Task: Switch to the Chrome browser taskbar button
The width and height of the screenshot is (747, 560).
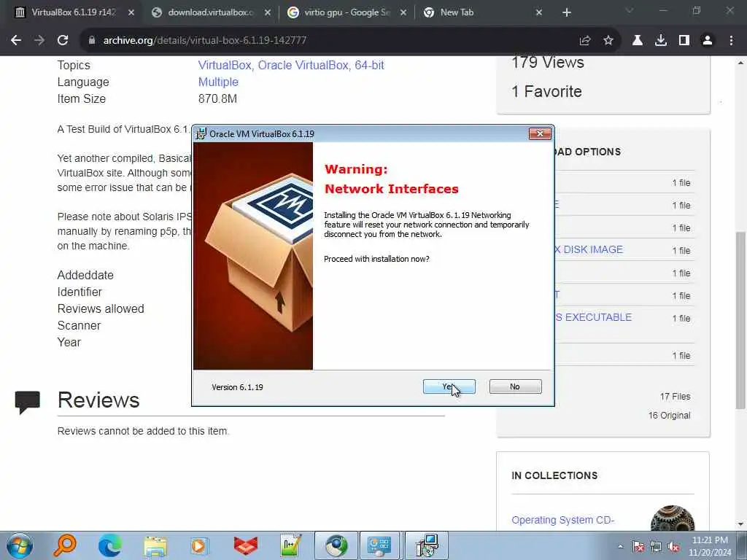Action: [x=336, y=545]
